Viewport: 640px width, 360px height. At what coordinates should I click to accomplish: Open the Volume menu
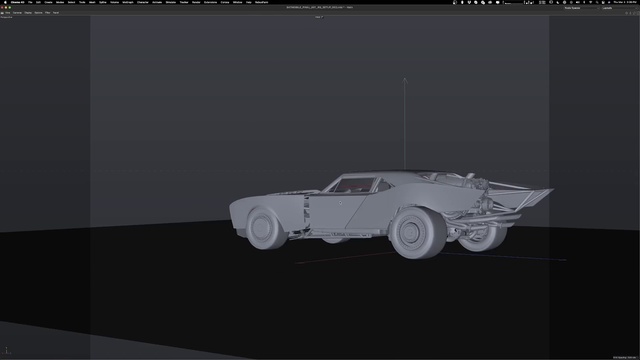[115, 2]
